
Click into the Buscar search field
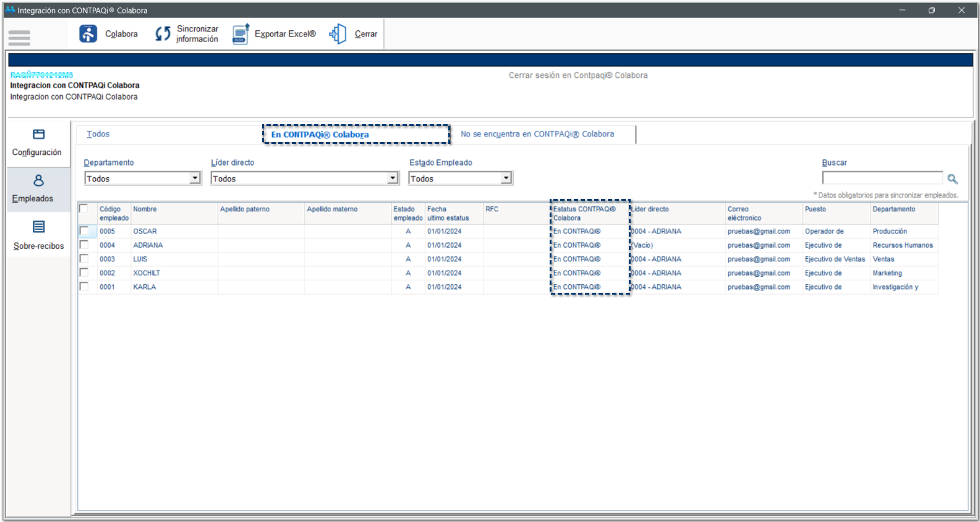point(882,179)
